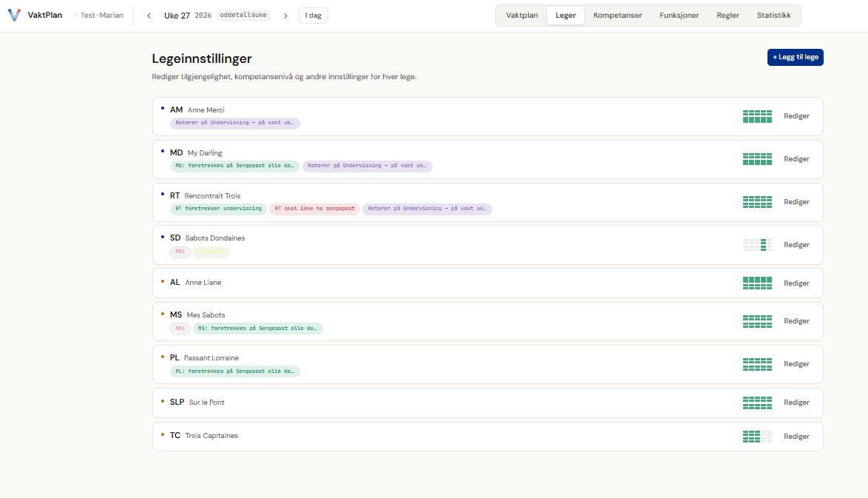Open availability grid for Mes Sabots
868x498 pixels.
757,321
